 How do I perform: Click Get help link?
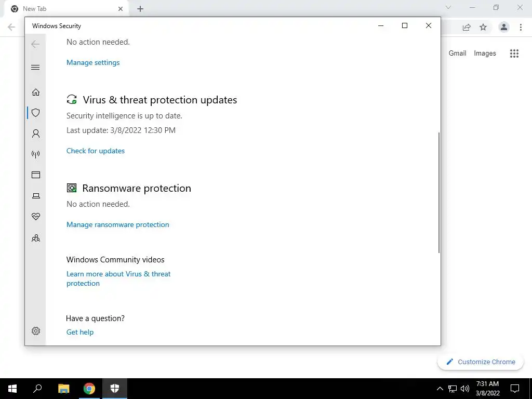coord(79,332)
